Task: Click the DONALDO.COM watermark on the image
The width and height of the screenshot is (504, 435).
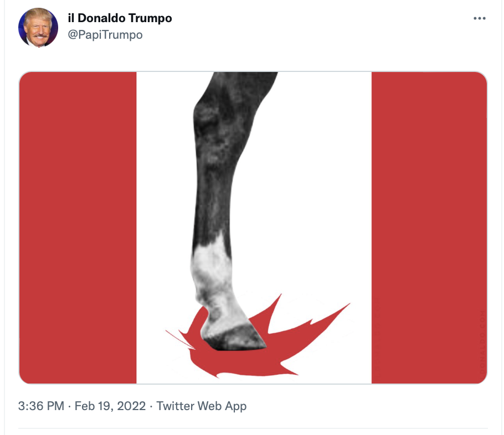Action: click(482, 341)
